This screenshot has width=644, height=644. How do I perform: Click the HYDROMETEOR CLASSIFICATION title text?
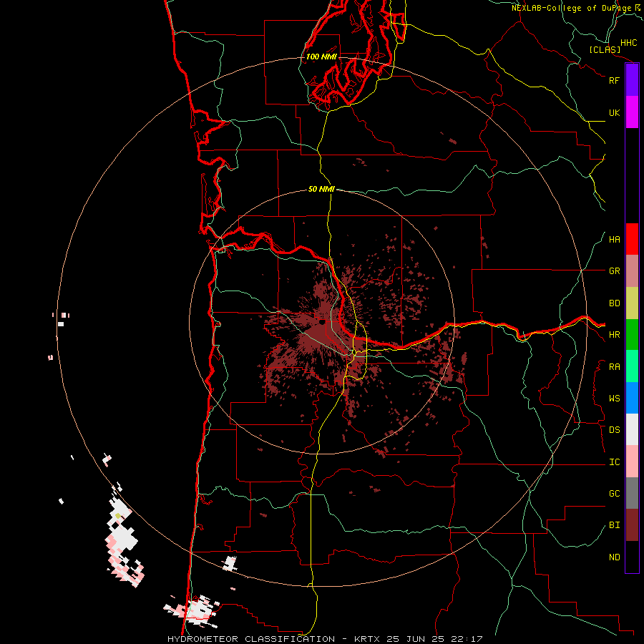click(x=251, y=639)
